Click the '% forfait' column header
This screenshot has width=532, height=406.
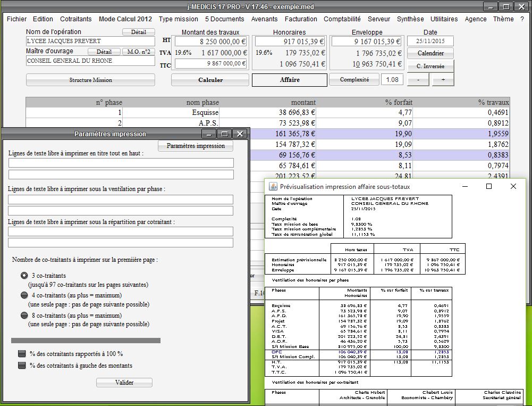tap(365, 102)
